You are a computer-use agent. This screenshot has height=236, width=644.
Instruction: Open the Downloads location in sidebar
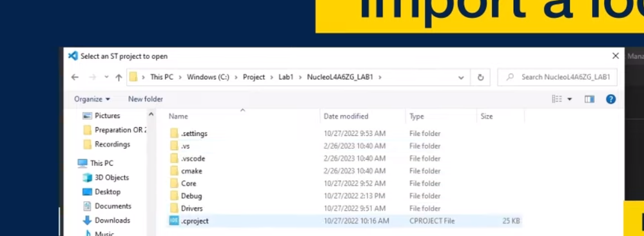pyautogui.click(x=112, y=221)
